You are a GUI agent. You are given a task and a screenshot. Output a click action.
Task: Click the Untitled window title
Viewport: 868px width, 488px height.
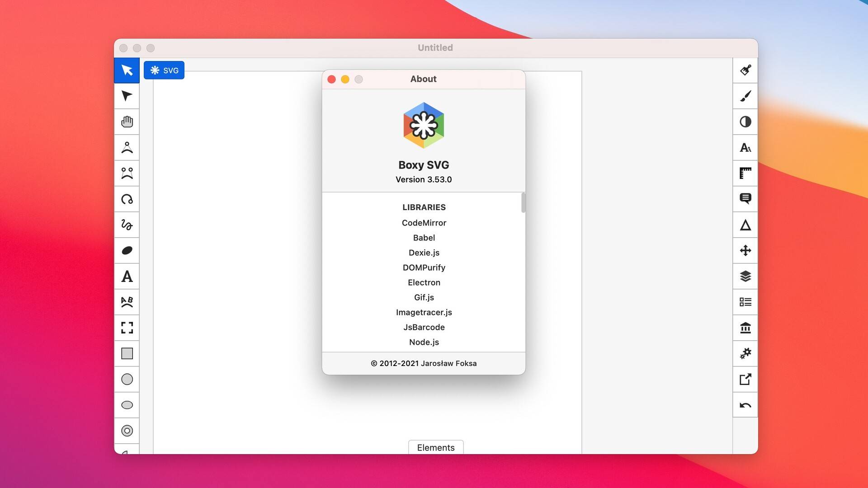click(435, 47)
